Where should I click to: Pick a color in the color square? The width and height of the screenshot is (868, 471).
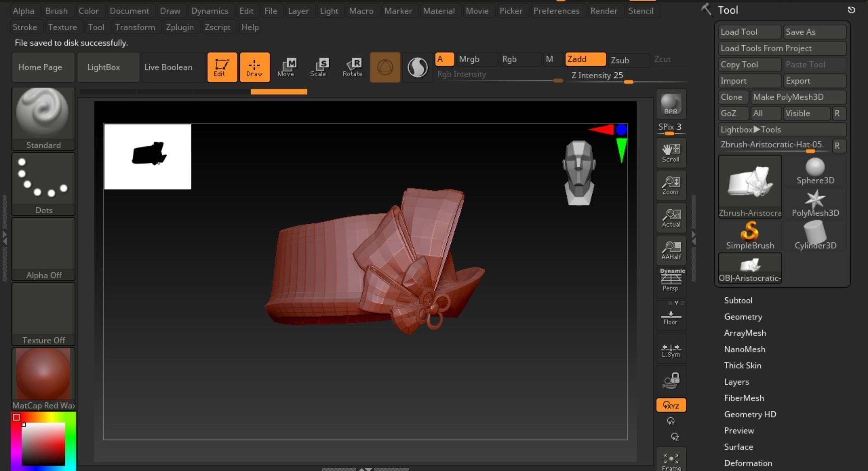(x=43, y=444)
